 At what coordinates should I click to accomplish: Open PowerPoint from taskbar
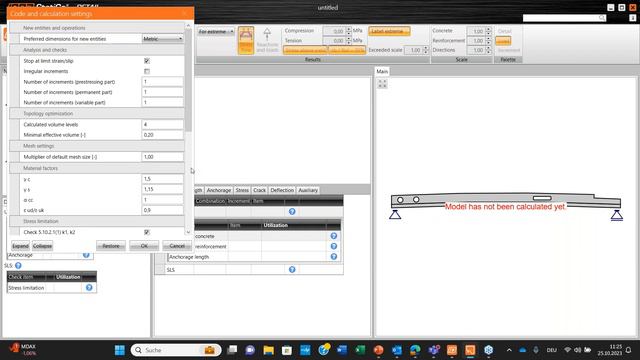click(x=378, y=350)
